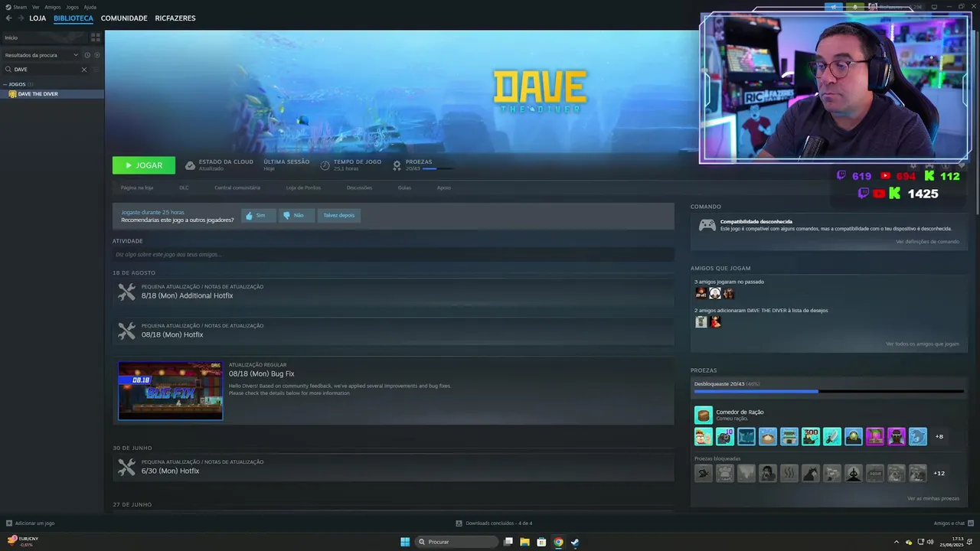Click Adicionar um jogo

point(30,523)
